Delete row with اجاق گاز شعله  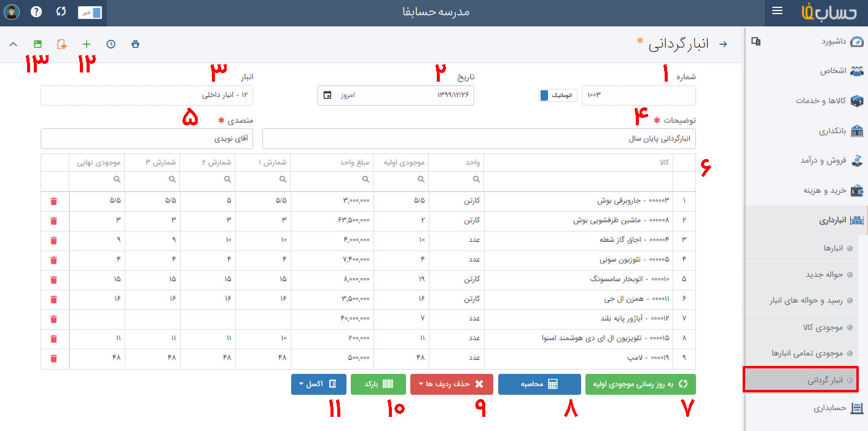point(53,240)
